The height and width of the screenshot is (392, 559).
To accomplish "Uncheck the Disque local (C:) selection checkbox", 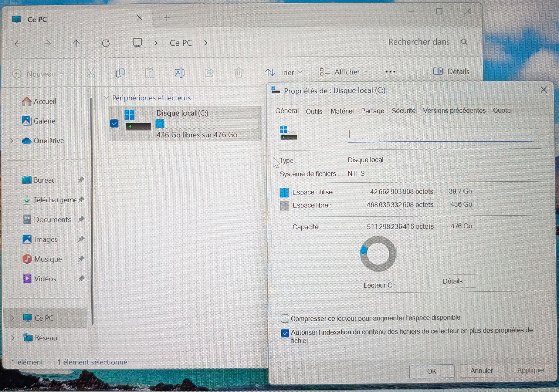I will [114, 123].
